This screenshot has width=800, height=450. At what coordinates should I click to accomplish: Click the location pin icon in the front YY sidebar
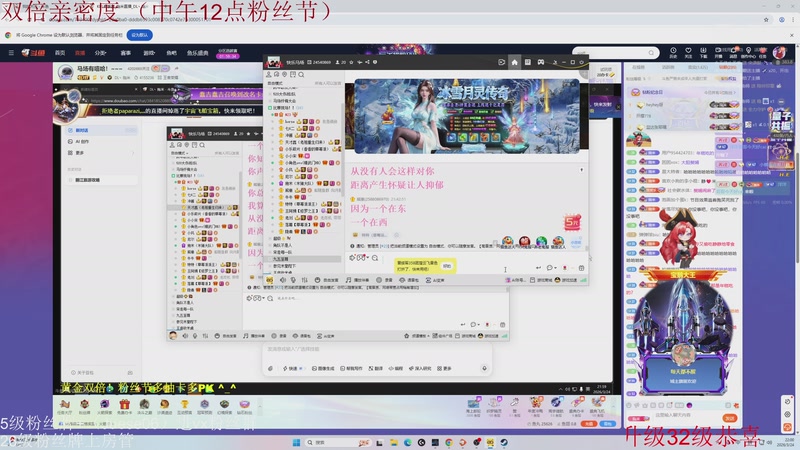coord(285,74)
